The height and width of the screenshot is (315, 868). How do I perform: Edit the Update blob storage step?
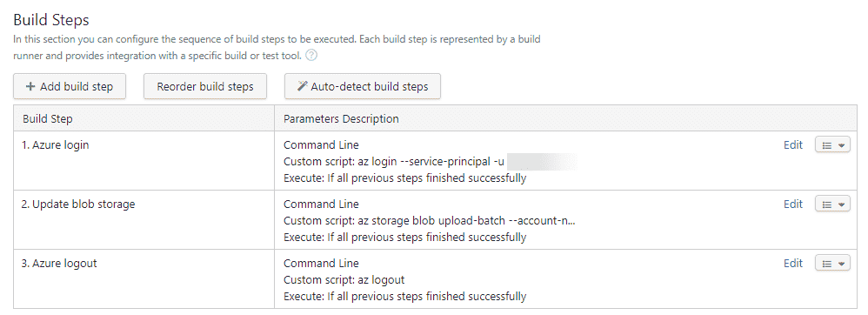(792, 204)
